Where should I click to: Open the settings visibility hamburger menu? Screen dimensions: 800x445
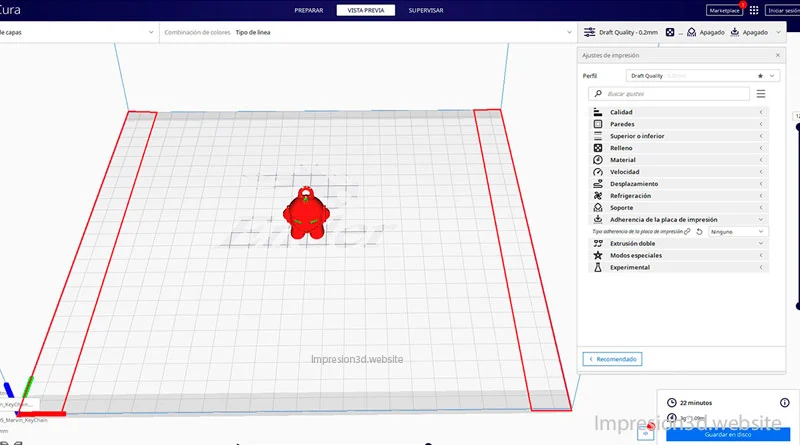click(x=761, y=94)
